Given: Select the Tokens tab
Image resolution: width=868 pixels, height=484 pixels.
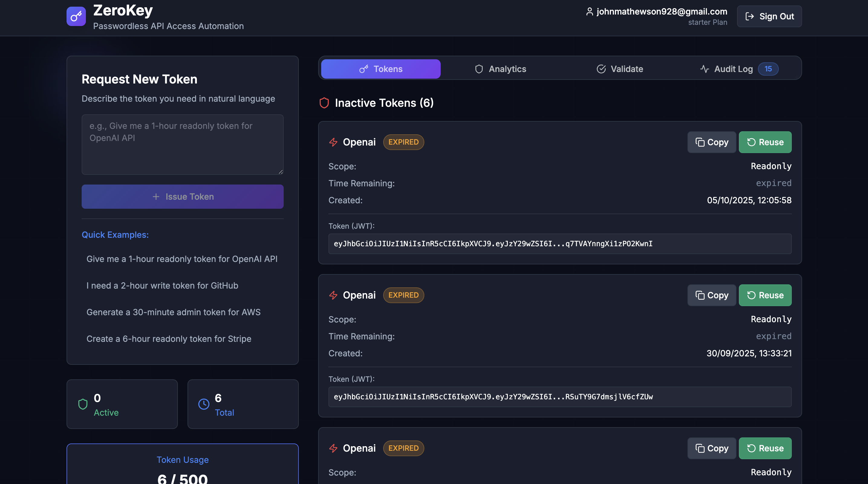Looking at the screenshot, I should (x=380, y=69).
